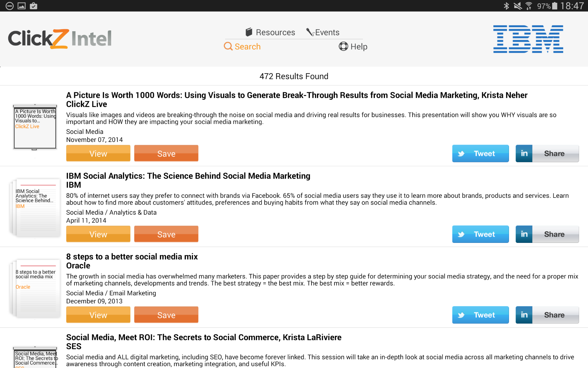Image resolution: width=588 pixels, height=368 pixels.
Task: Select the Events pencil icon
Action: tap(310, 32)
